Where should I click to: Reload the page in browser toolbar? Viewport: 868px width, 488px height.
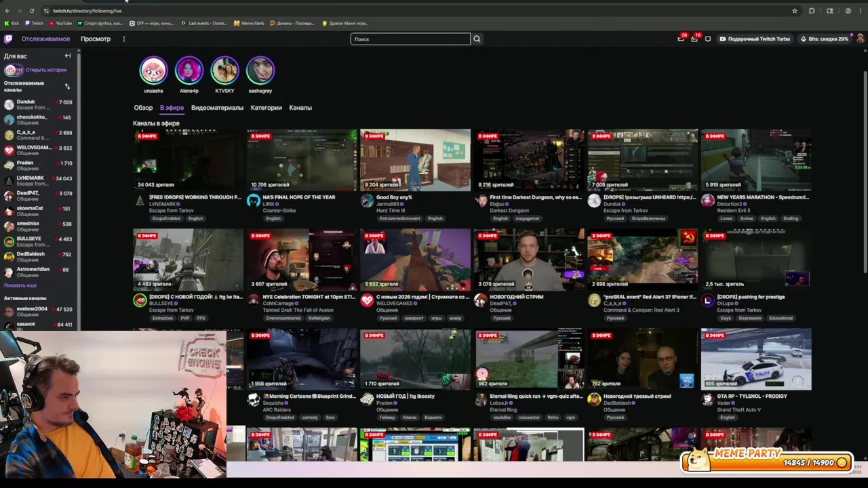(31, 11)
